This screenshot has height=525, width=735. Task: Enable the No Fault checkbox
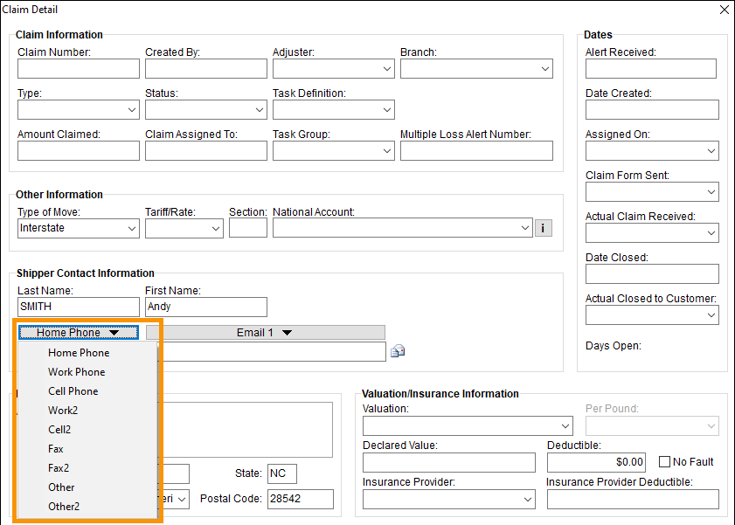tap(666, 462)
